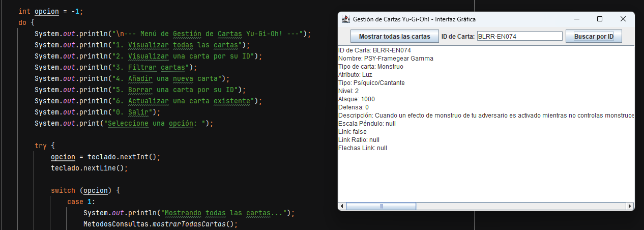This screenshot has height=230, width=644.
Task: Click the Descripción line in results
Action: pos(486,116)
